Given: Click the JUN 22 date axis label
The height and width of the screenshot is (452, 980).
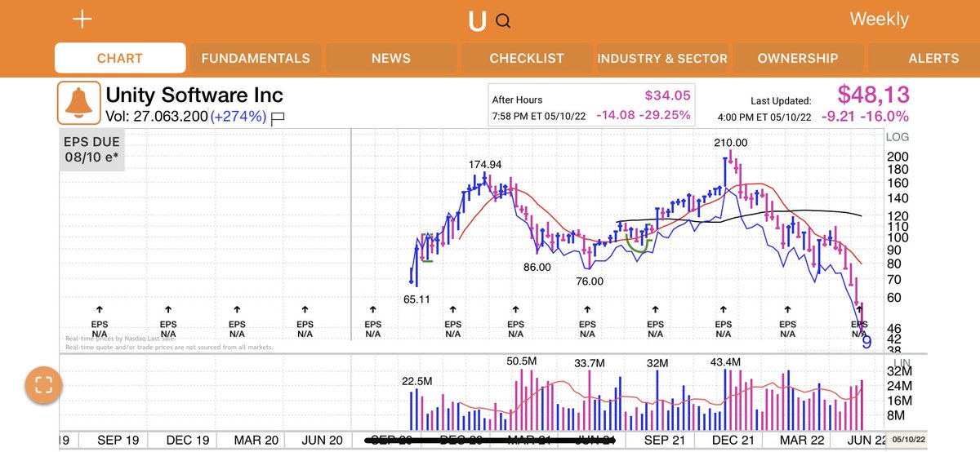Looking at the screenshot, I should 868,440.
